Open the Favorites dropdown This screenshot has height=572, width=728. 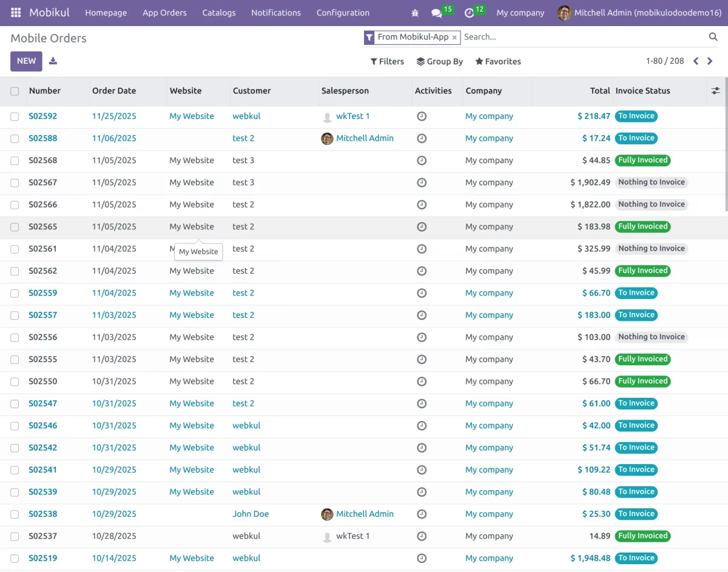(x=497, y=61)
